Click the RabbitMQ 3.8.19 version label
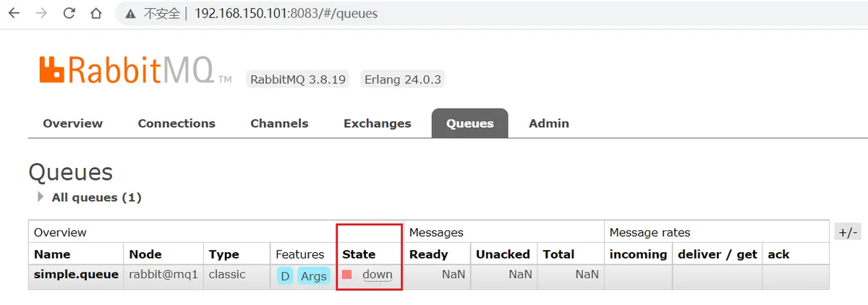This screenshot has width=868, height=305. [x=298, y=80]
